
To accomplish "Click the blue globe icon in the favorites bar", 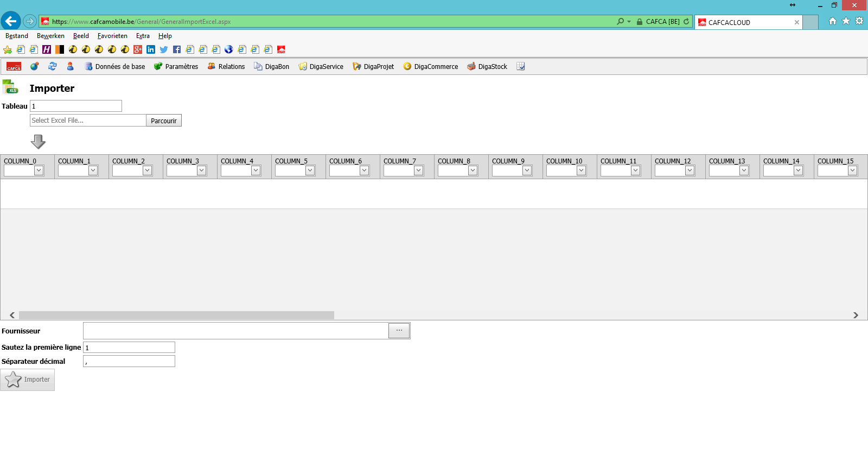I will 229,49.
